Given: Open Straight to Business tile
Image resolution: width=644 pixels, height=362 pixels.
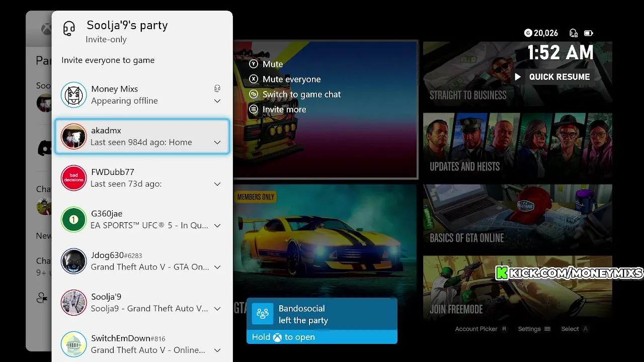Looking at the screenshot, I should click(x=517, y=73).
